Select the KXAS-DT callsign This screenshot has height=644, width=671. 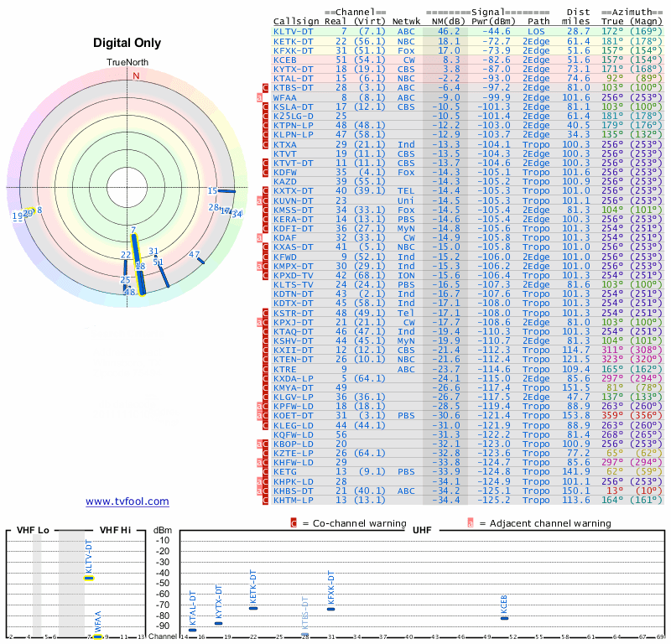[x=293, y=247]
